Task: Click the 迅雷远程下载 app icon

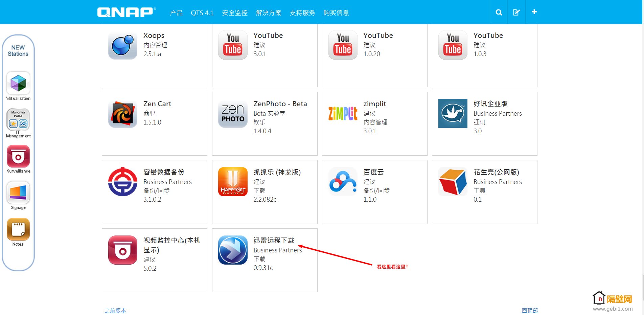Action: tap(233, 250)
